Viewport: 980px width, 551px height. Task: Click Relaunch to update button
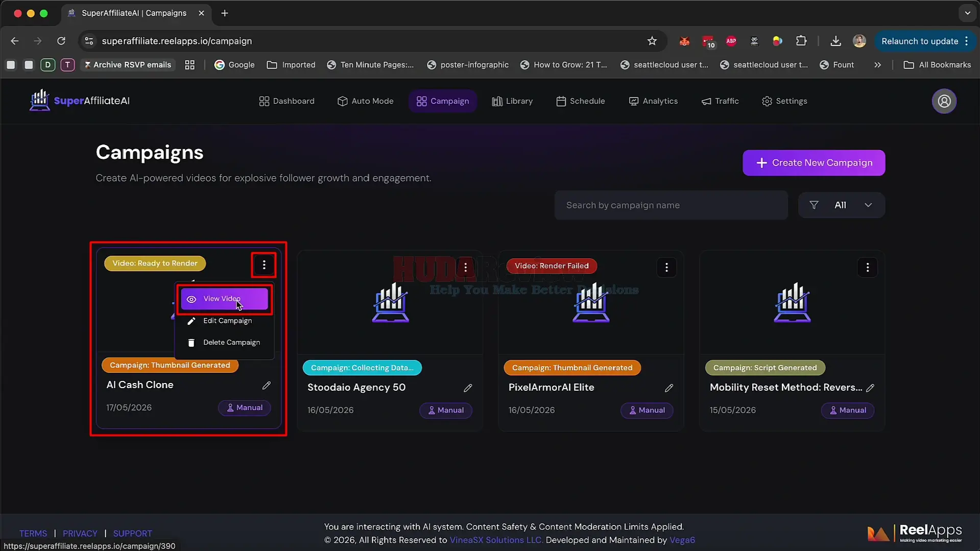919,41
